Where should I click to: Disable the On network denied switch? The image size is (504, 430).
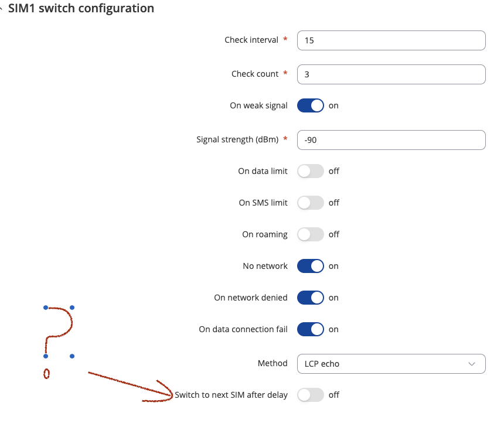[310, 298]
